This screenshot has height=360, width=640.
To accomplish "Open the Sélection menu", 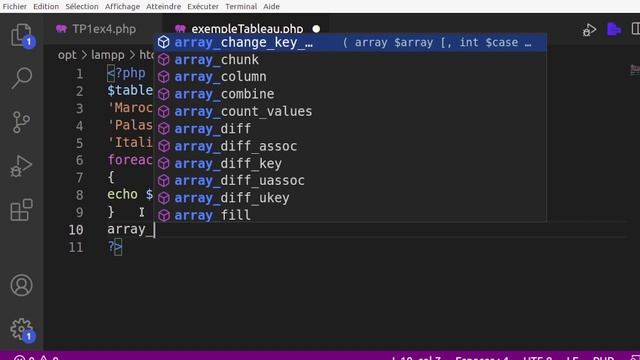I will coord(82,7).
